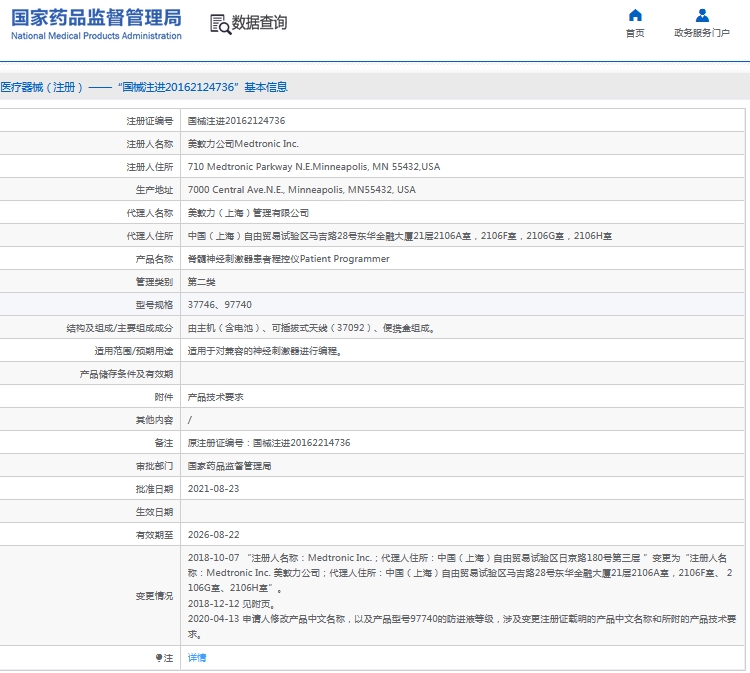Click the 产品名称 row label
Viewport: 750px width, 673px height.
[x=154, y=259]
